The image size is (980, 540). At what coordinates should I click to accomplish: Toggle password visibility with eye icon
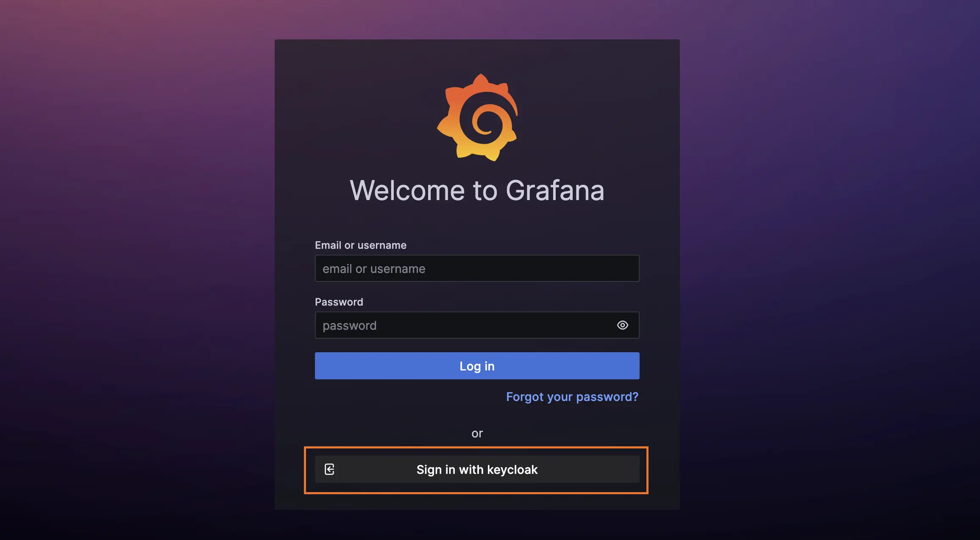(622, 325)
